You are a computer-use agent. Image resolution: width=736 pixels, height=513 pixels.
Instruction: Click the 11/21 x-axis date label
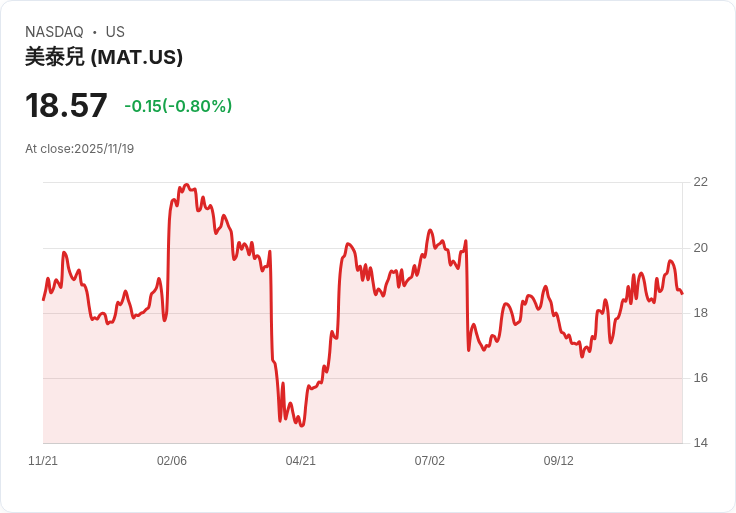click(43, 460)
